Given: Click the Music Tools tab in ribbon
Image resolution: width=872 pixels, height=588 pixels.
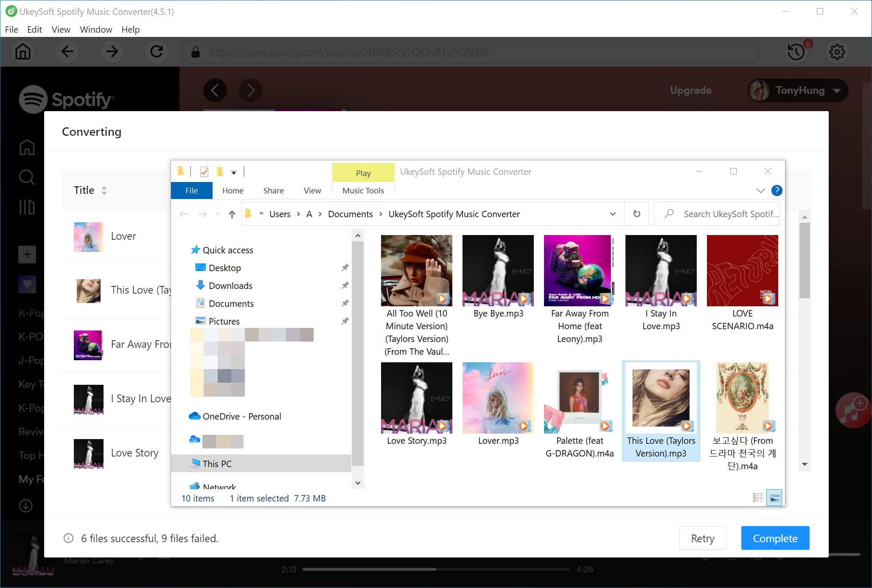Looking at the screenshot, I should (363, 190).
